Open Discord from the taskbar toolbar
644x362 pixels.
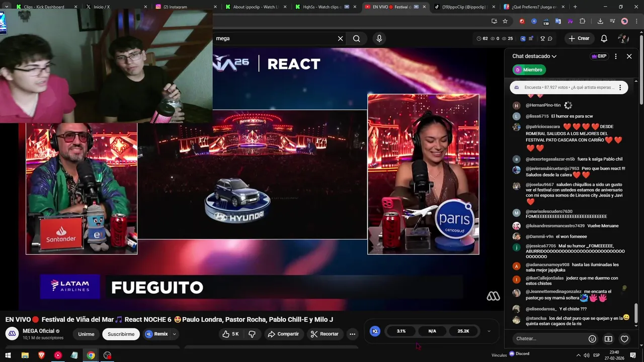519,353
